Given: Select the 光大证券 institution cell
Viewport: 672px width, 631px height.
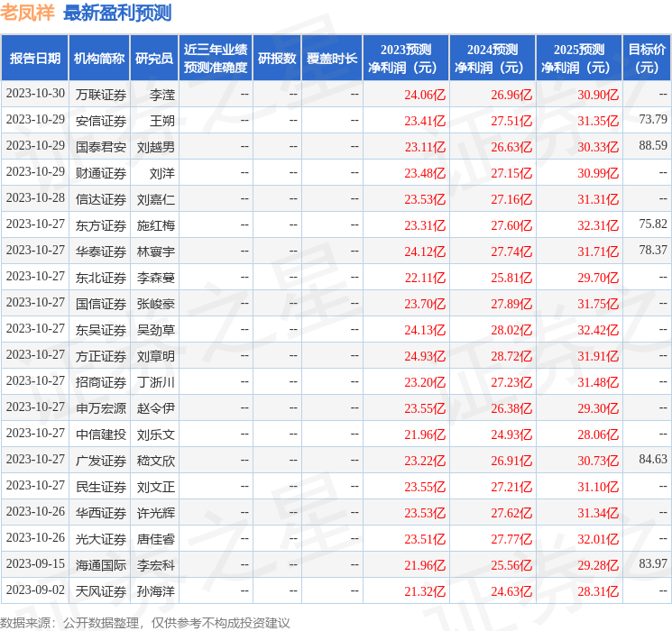Looking at the screenshot, I should tap(101, 539).
